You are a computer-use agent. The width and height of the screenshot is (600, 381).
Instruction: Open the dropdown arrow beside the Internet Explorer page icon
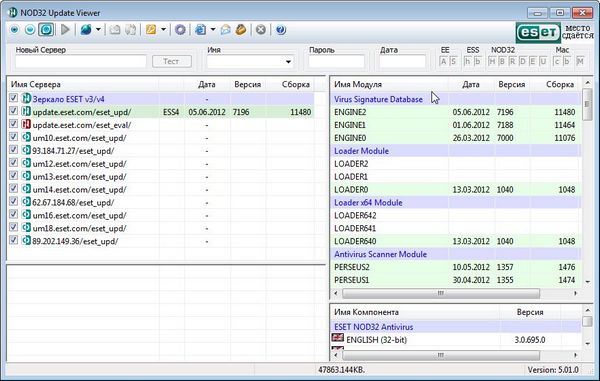click(x=213, y=29)
